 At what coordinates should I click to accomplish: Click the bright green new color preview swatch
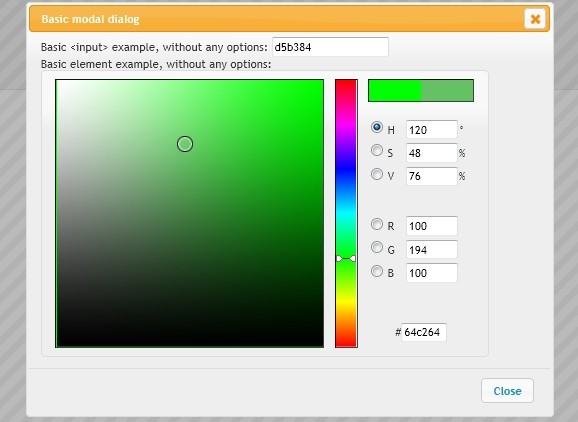pyautogui.click(x=395, y=91)
